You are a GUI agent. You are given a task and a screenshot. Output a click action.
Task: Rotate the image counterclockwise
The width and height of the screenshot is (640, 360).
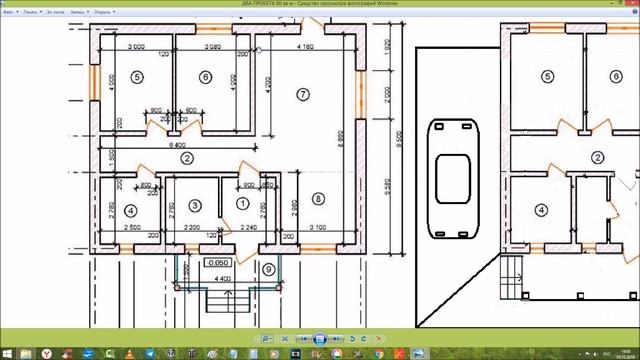(x=353, y=339)
